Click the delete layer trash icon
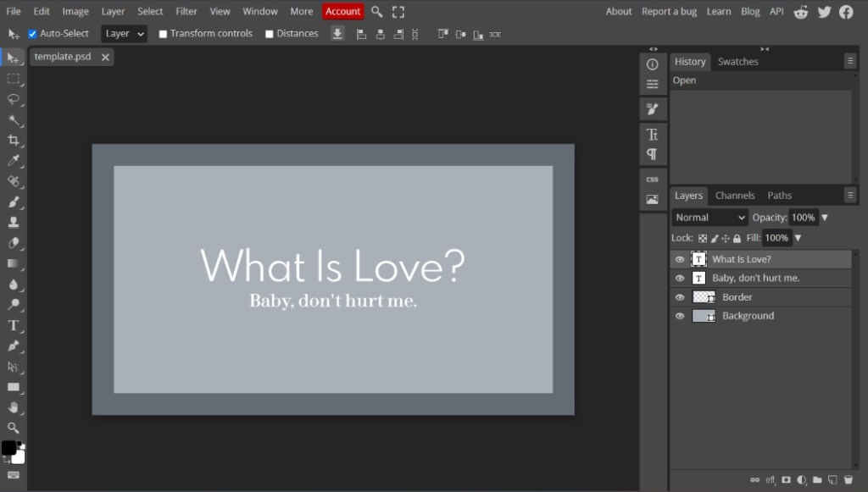 (x=848, y=480)
